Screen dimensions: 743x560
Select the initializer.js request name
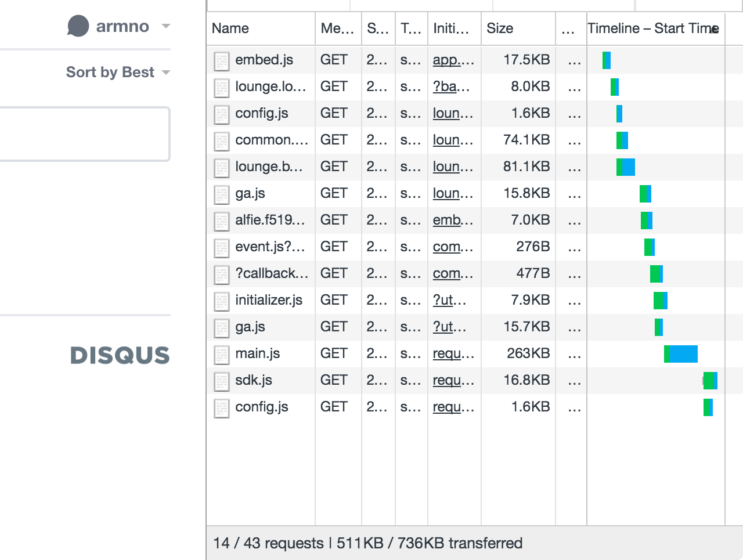(269, 301)
